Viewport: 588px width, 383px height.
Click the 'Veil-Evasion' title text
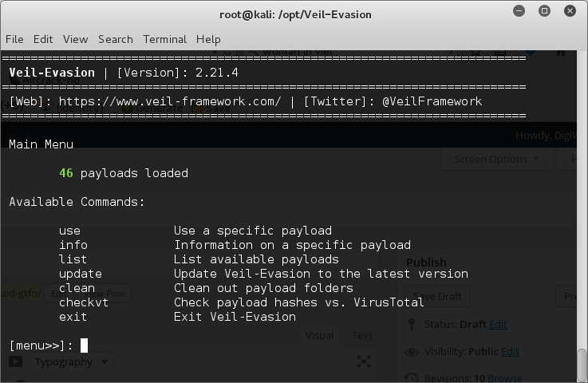(52, 73)
